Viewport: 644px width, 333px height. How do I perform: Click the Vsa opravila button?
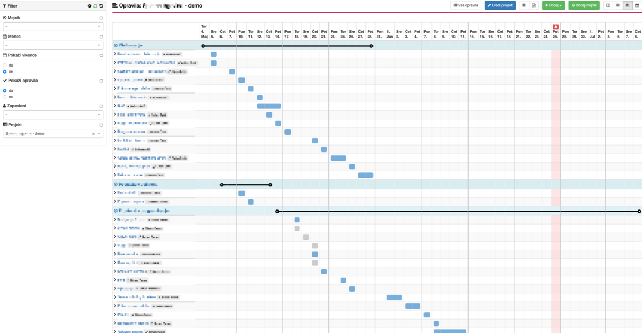coord(466,5)
